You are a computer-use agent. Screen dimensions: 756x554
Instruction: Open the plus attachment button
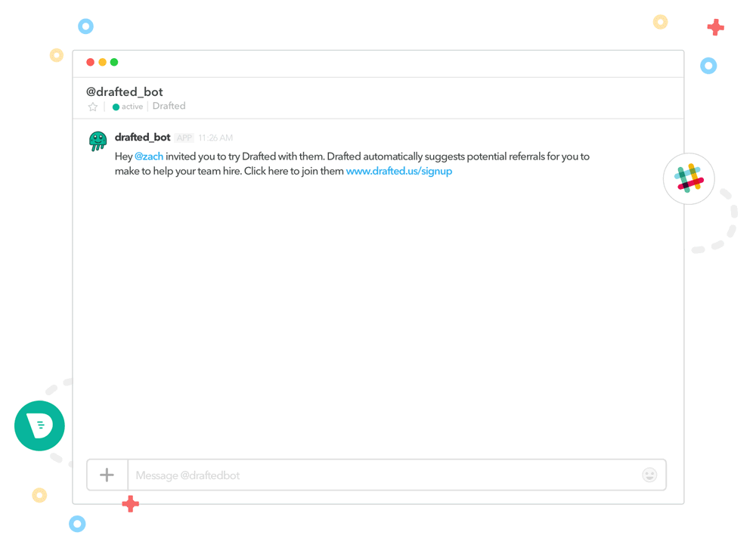pos(107,475)
